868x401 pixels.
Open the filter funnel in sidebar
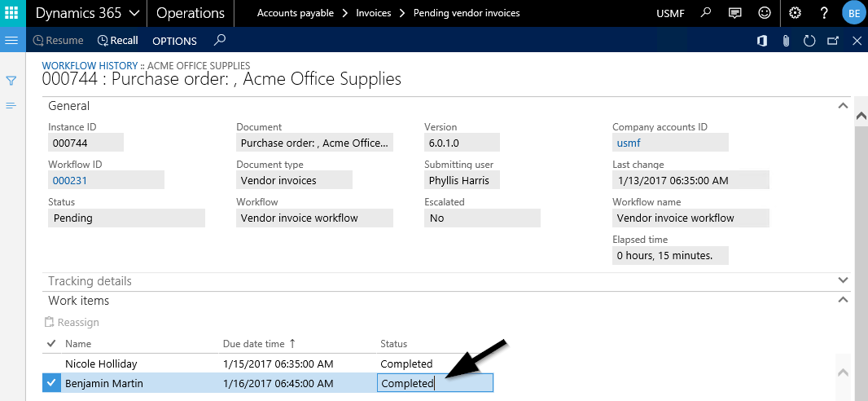pyautogui.click(x=11, y=81)
